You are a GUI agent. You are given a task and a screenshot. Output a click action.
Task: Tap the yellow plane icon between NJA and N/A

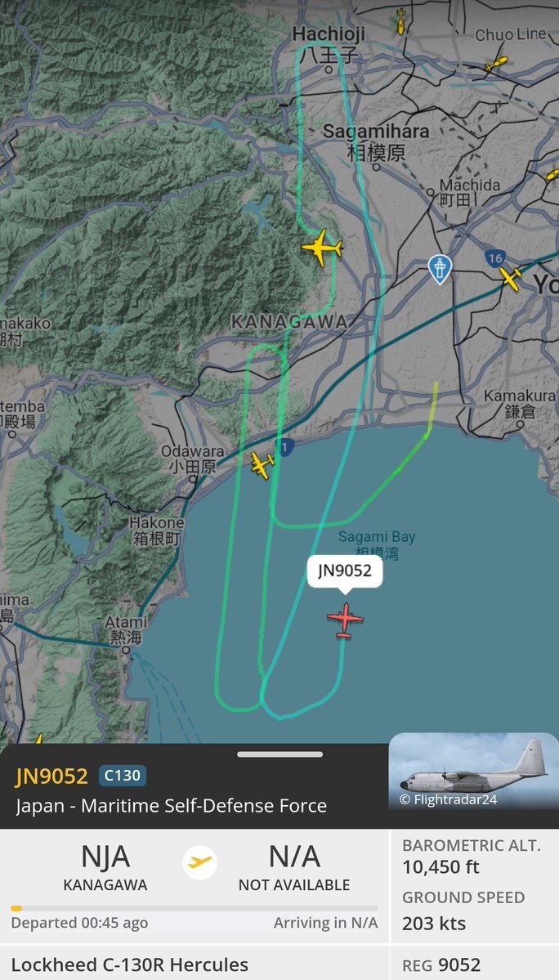click(x=200, y=862)
